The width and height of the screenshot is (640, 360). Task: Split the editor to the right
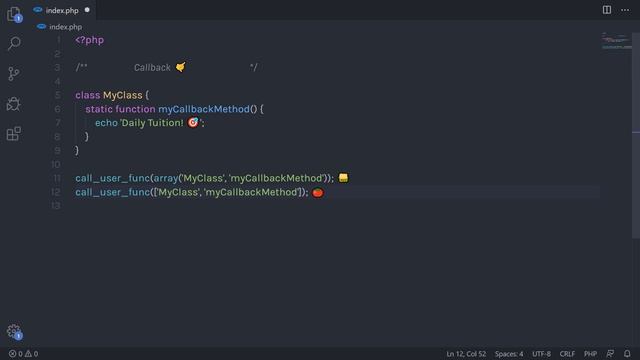click(607, 10)
